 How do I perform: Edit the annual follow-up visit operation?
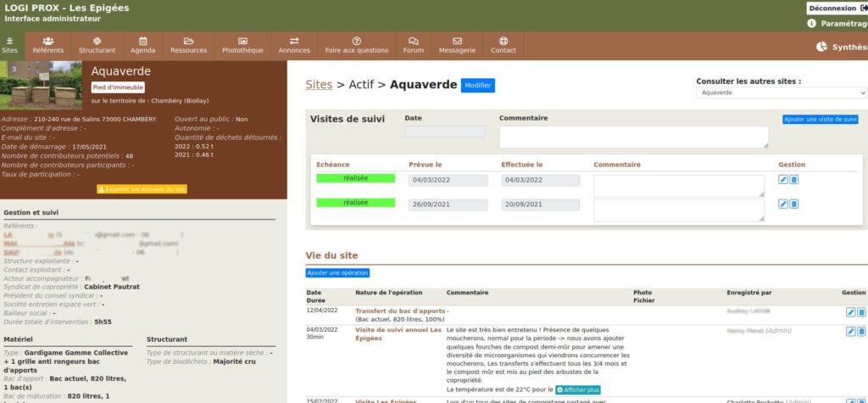pyautogui.click(x=850, y=332)
